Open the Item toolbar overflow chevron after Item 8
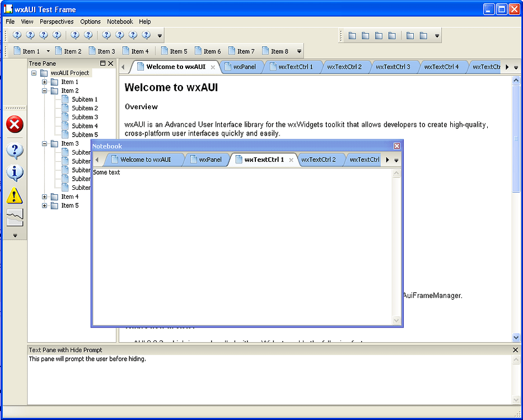Image resolution: width=523 pixels, height=420 pixels. (x=299, y=51)
